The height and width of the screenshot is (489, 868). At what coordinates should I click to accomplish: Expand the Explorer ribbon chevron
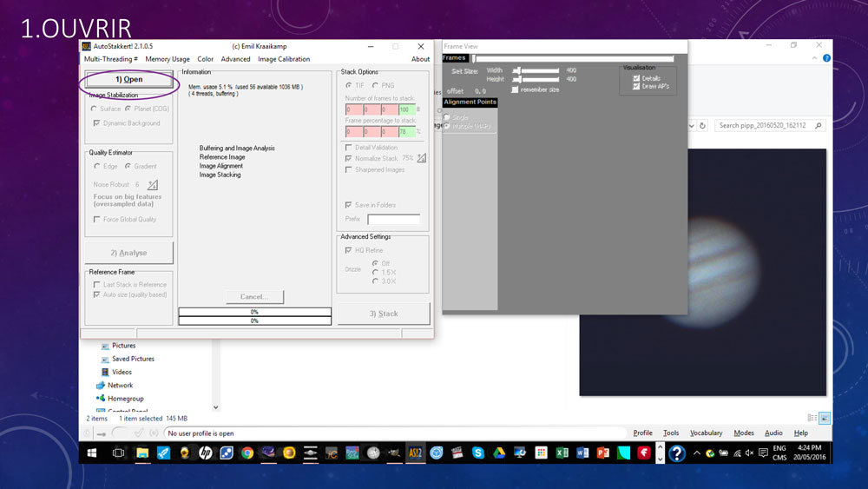(x=814, y=58)
